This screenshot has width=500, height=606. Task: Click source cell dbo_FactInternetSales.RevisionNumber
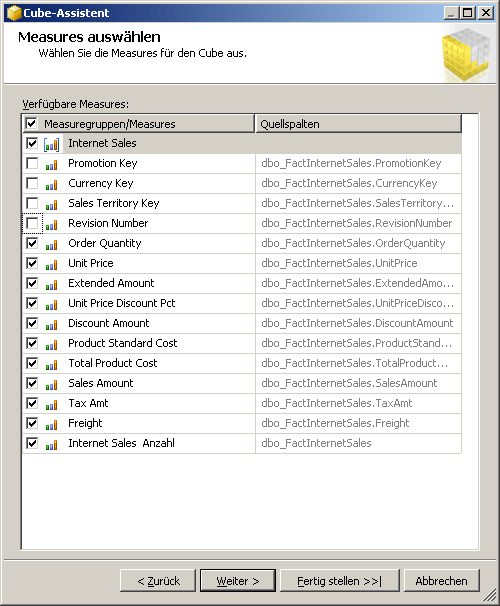(x=358, y=223)
